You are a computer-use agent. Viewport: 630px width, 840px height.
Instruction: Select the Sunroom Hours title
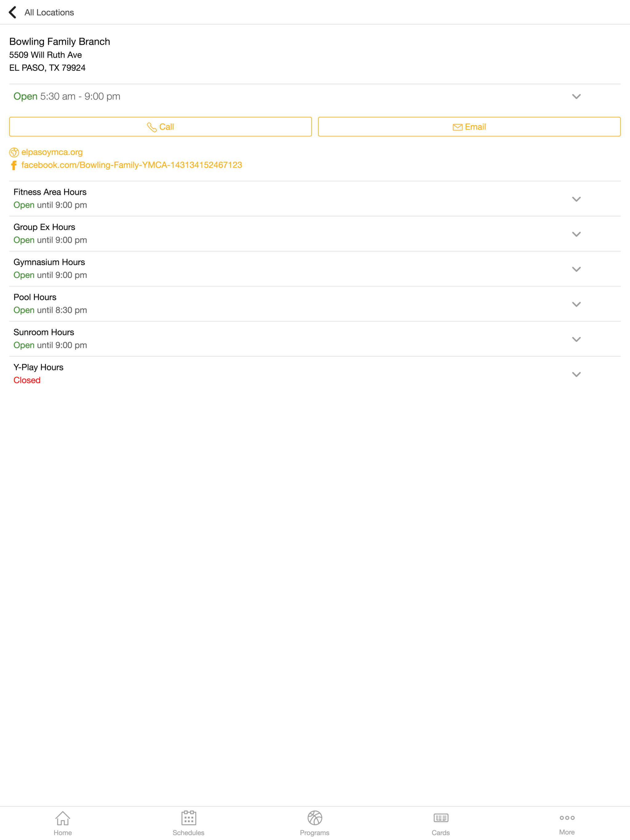coord(44,332)
